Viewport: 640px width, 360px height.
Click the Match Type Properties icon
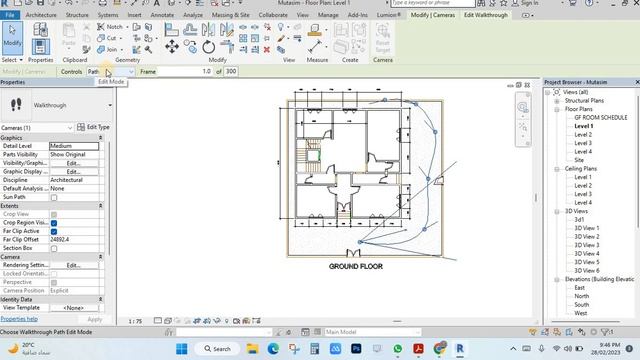pyautogui.click(x=86, y=49)
